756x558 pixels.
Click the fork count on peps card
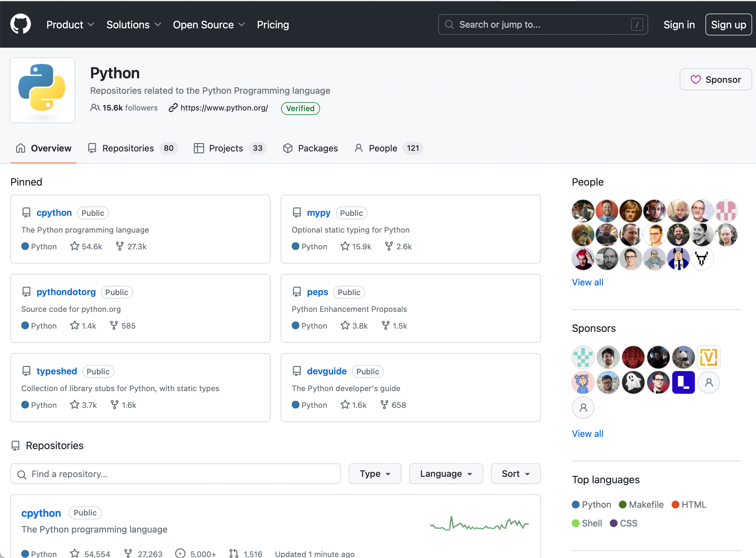click(394, 326)
